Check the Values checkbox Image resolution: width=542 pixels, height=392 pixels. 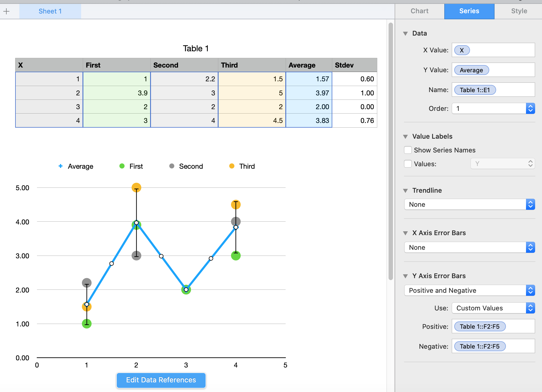pos(408,164)
